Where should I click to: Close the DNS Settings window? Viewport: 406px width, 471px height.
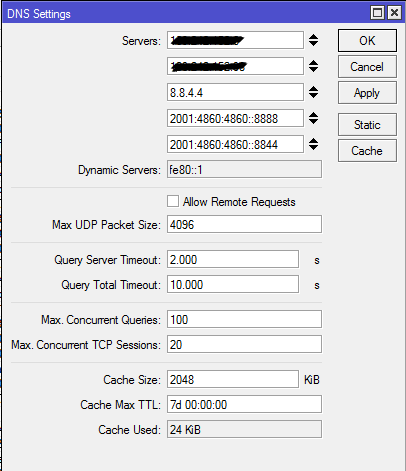394,13
